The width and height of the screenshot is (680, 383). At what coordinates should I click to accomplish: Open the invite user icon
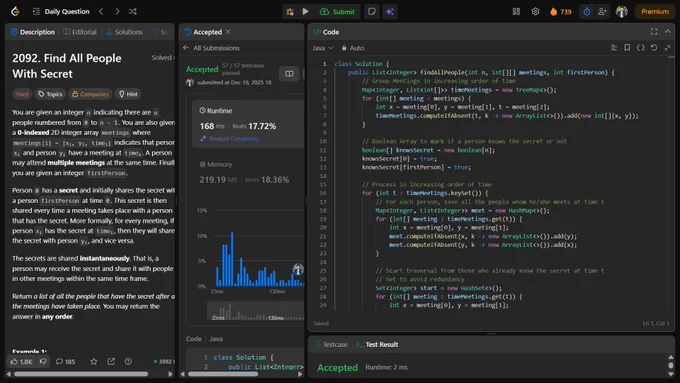[602, 12]
